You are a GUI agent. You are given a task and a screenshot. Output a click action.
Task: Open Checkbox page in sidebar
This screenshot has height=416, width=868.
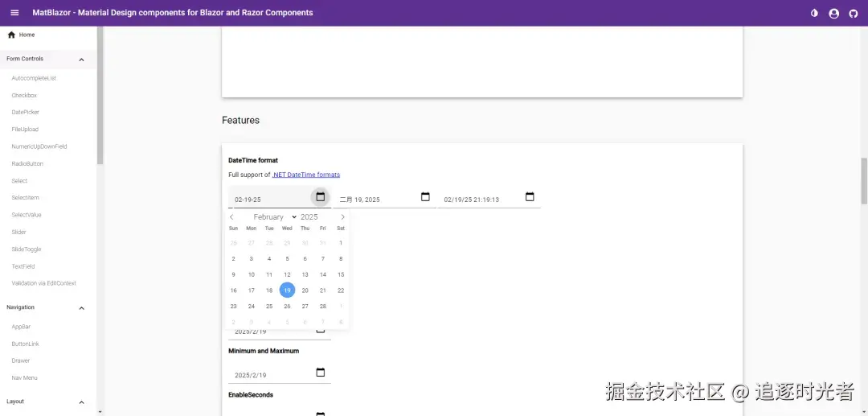click(24, 95)
